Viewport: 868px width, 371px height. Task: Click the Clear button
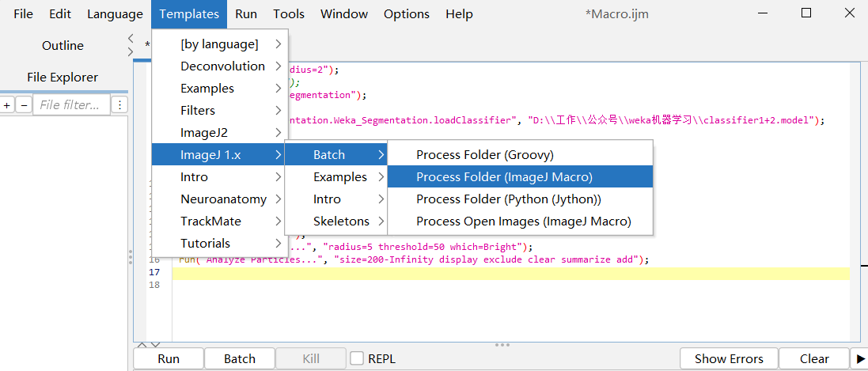813,358
